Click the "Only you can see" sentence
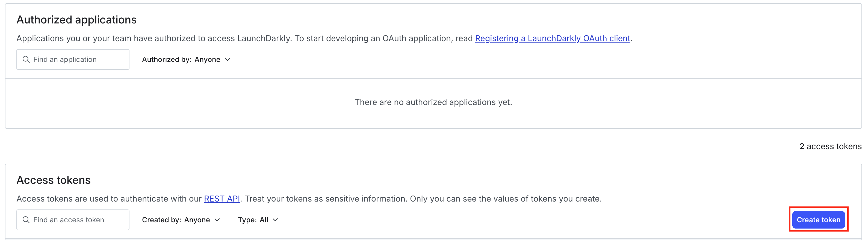This screenshot has height=240, width=868. click(506, 199)
